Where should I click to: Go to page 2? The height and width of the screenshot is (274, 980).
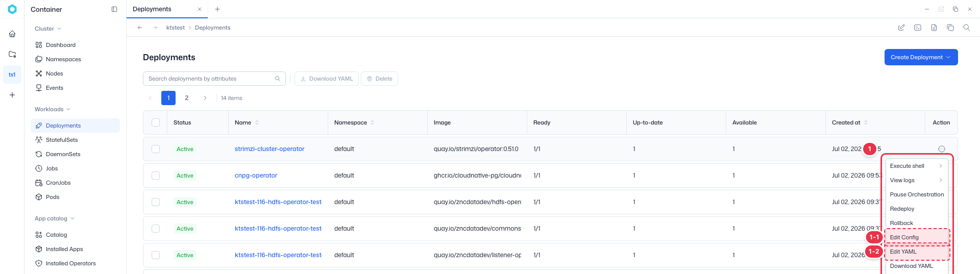point(187,98)
